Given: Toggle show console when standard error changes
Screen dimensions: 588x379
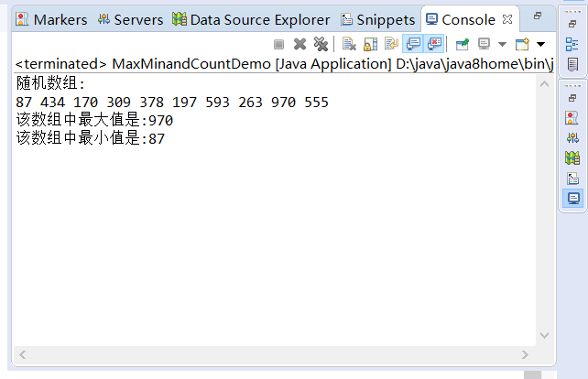Looking at the screenshot, I should [x=434, y=44].
